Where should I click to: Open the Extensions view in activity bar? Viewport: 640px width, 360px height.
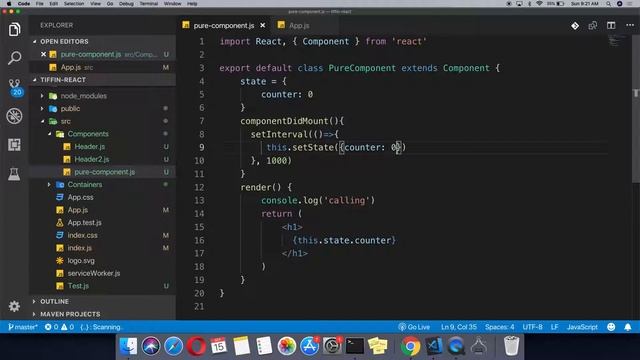tap(14, 145)
